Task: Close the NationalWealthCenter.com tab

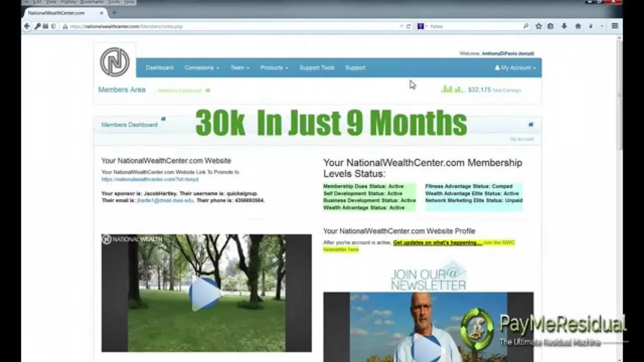Action: tap(102, 13)
